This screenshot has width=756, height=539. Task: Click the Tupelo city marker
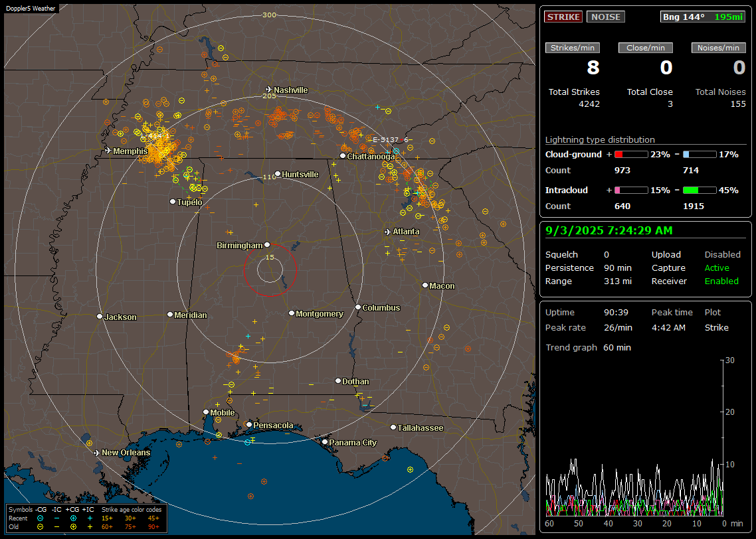(x=173, y=201)
